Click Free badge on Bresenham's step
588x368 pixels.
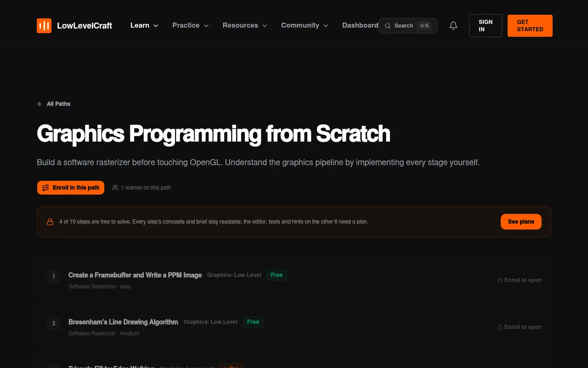[x=253, y=322]
